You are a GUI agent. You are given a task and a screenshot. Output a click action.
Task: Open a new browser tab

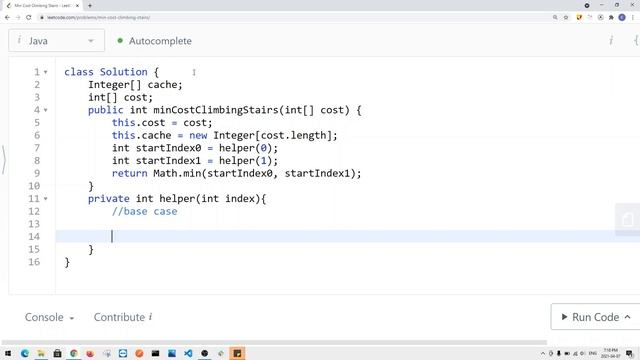89,6
